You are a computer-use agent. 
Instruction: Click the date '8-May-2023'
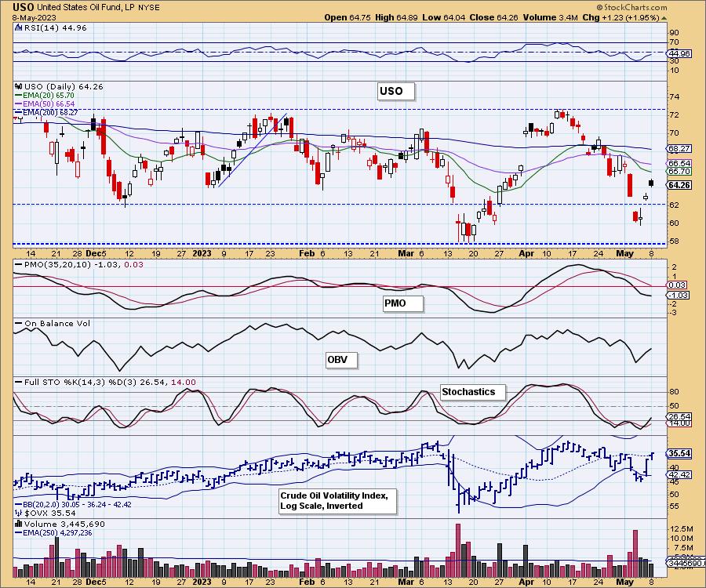(x=35, y=17)
